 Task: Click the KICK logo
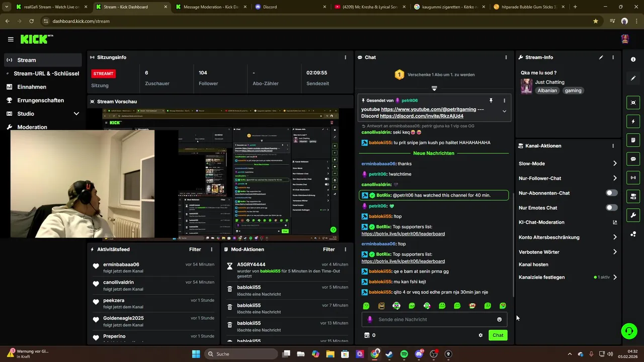point(36,39)
